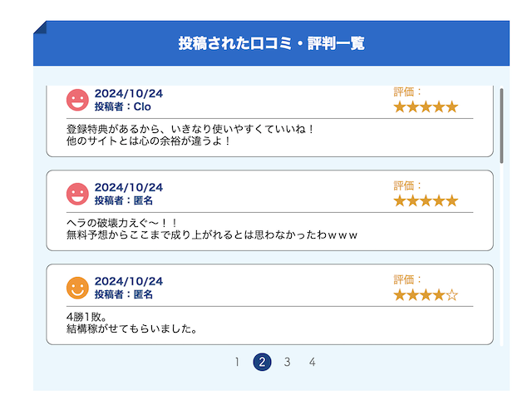Select the current page 2 indicator
The width and height of the screenshot is (532, 410).
(x=262, y=362)
